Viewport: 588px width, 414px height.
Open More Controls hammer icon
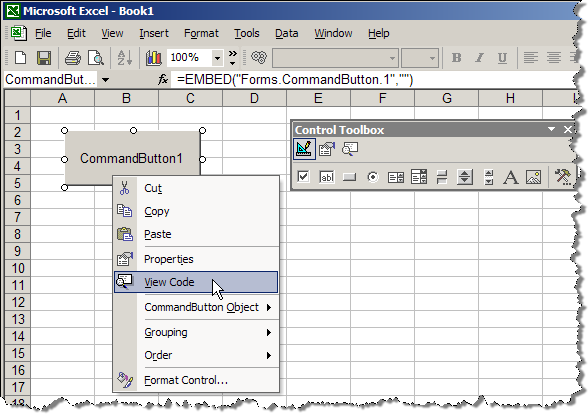[x=562, y=177]
